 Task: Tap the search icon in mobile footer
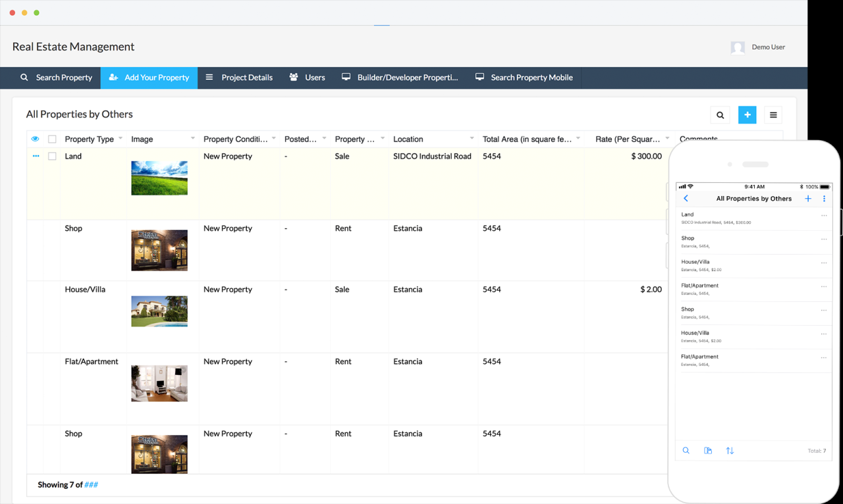pyautogui.click(x=686, y=451)
